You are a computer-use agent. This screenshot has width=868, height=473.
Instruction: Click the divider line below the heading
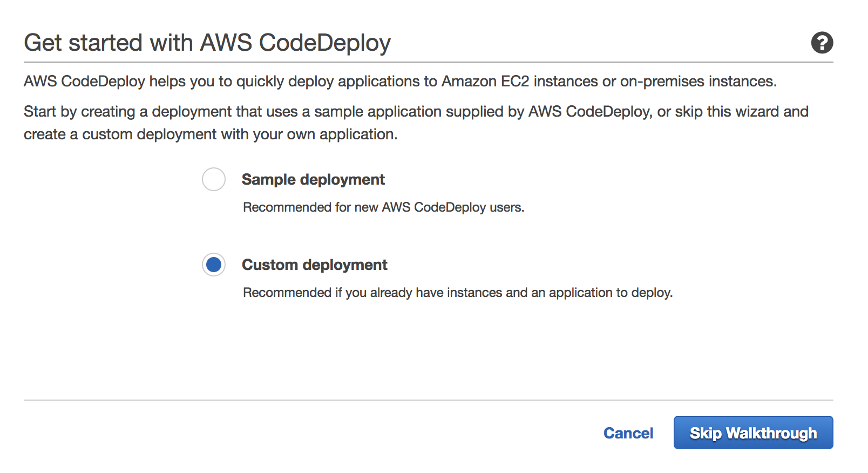pyautogui.click(x=428, y=62)
